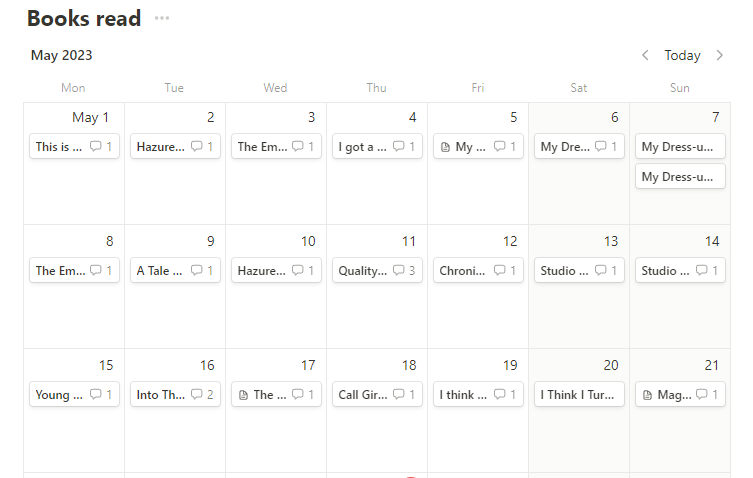
Task: Click comment icon on Quality entry May 11
Action: click(x=399, y=271)
